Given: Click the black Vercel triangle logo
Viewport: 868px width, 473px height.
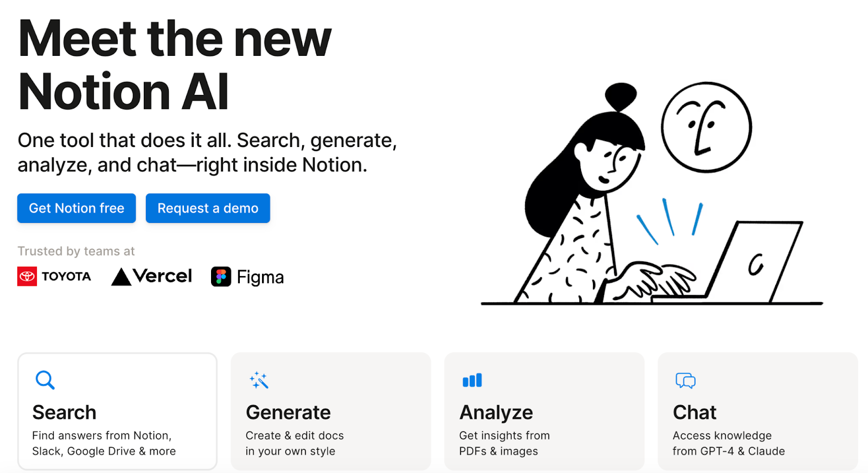Looking at the screenshot, I should coord(121,277).
